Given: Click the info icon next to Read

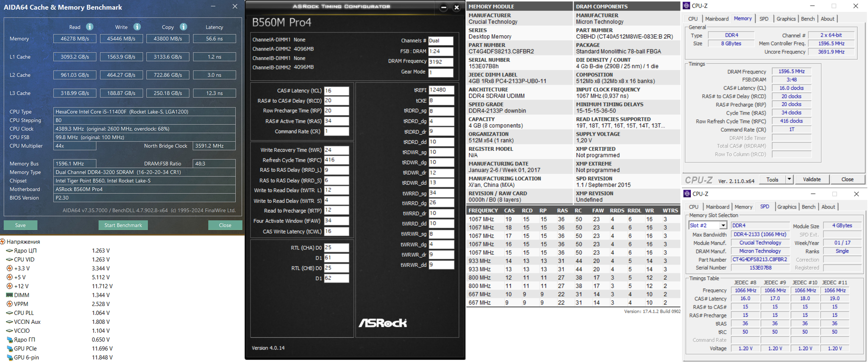Looking at the screenshot, I should pos(89,27).
